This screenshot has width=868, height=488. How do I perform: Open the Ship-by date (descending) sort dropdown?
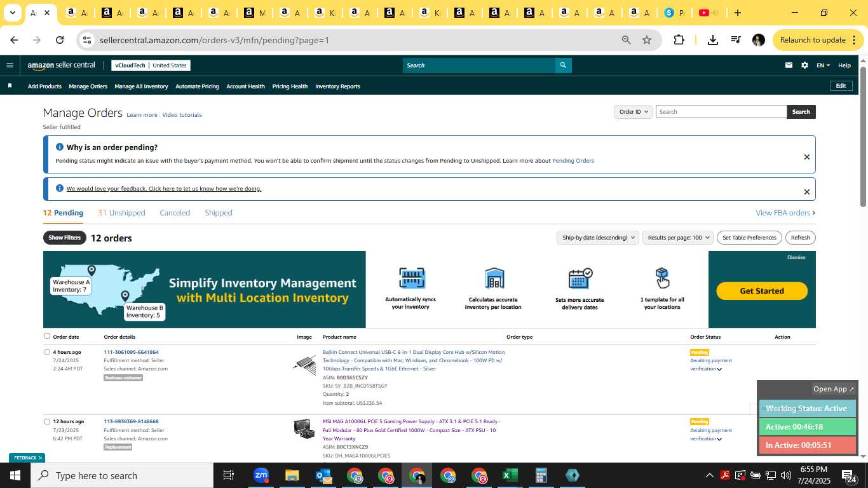click(x=597, y=238)
